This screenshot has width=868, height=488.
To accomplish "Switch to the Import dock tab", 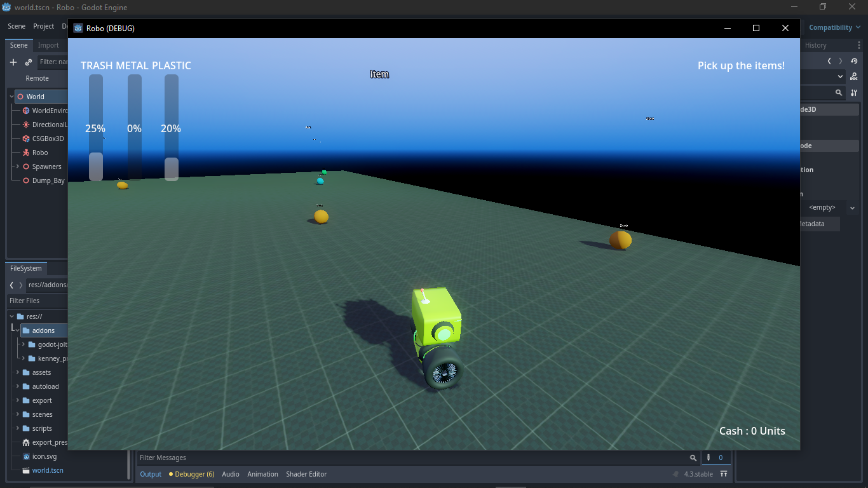I will pyautogui.click(x=48, y=45).
